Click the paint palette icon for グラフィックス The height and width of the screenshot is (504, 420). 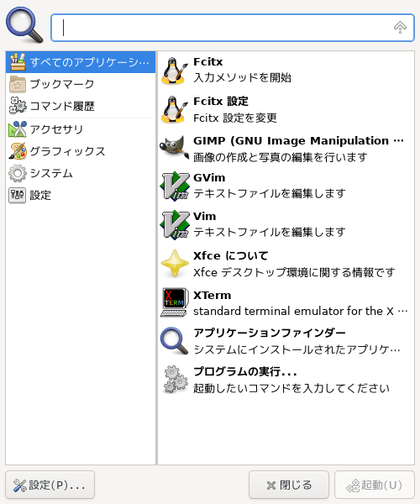18,151
